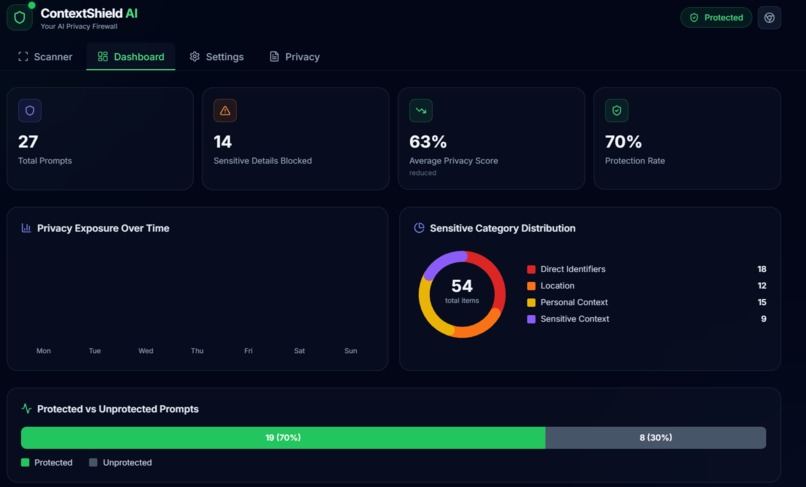Image resolution: width=806 pixels, height=487 pixels.
Task: Click the ContextShield shield logo icon
Action: (20, 17)
